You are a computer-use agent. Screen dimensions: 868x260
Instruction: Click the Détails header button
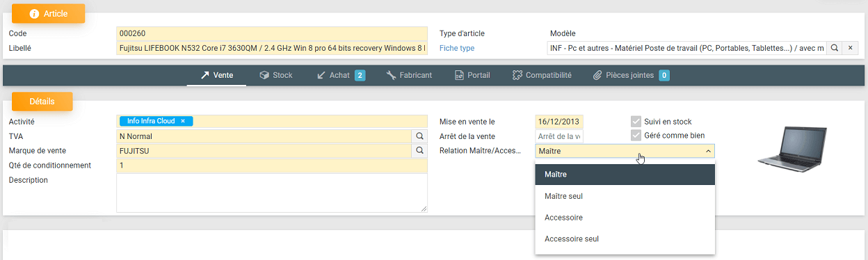click(42, 101)
